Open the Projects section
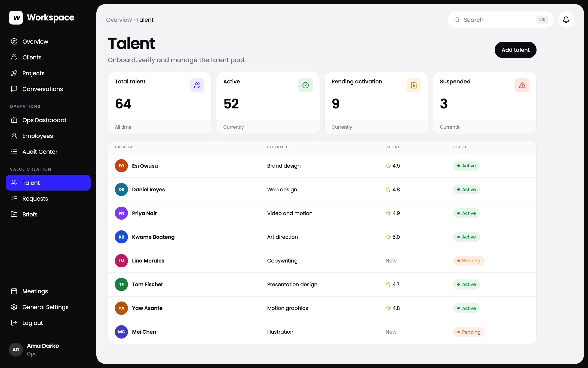The width and height of the screenshot is (588, 368). (48, 73)
